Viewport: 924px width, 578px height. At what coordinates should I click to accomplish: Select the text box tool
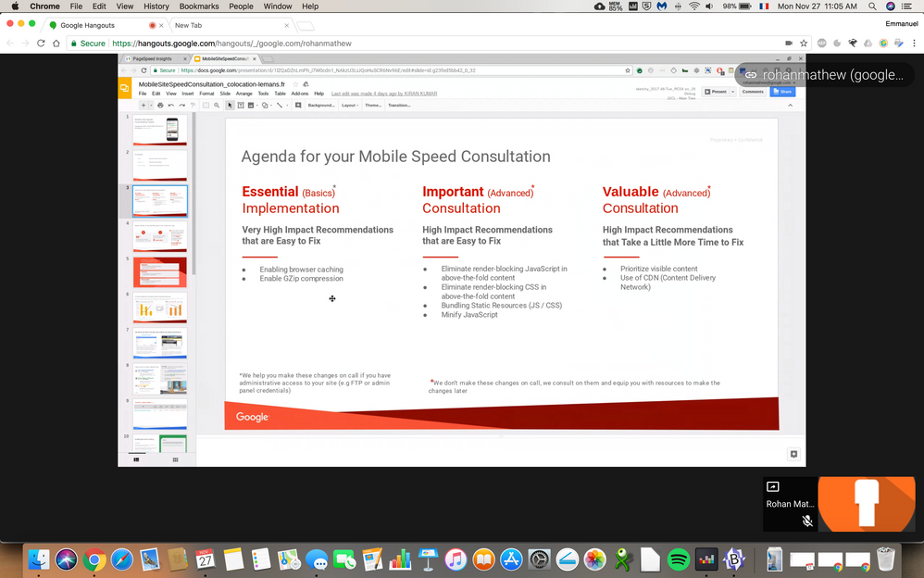241,106
